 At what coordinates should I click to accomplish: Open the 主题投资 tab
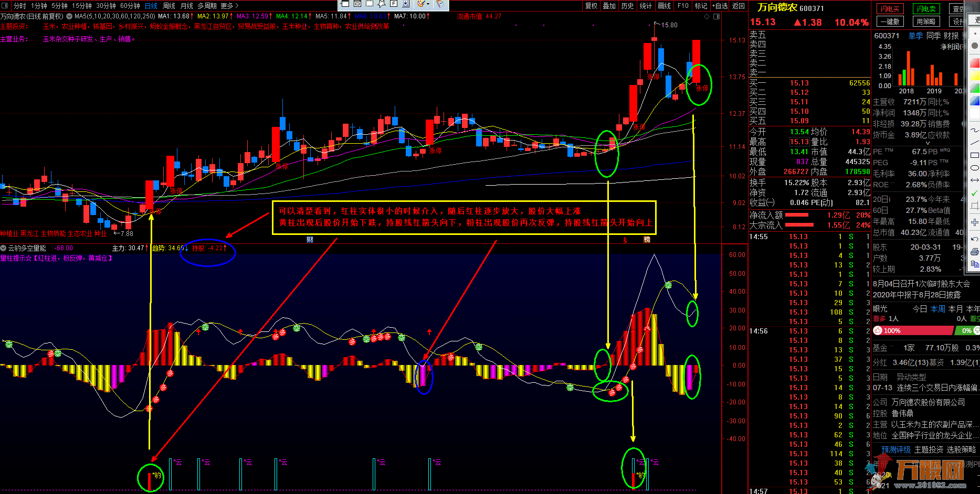tap(929, 449)
